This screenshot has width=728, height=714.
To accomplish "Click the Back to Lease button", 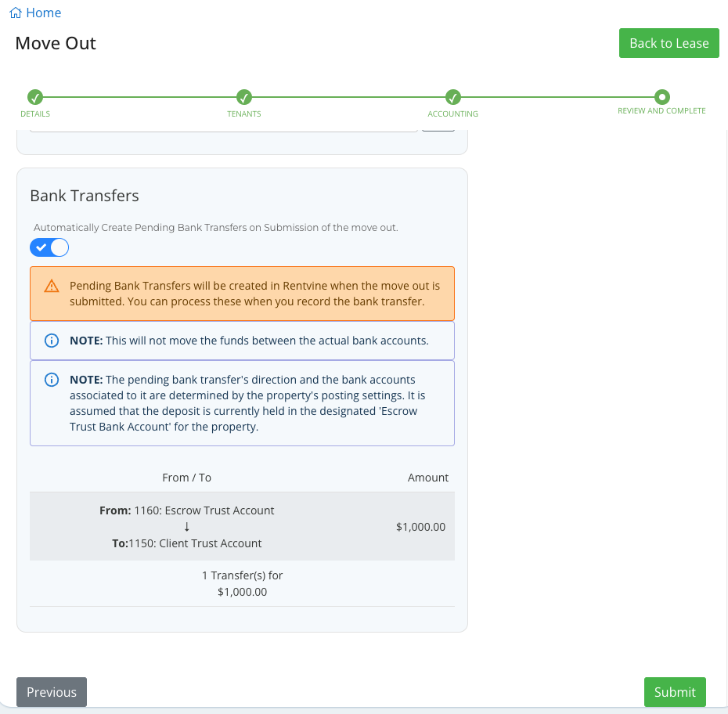I will (x=669, y=43).
